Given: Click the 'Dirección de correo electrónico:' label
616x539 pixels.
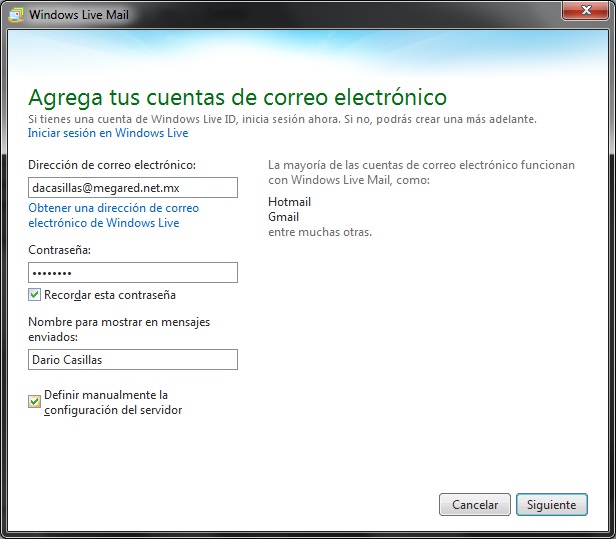Looking at the screenshot, I should pyautogui.click(x=112, y=165).
